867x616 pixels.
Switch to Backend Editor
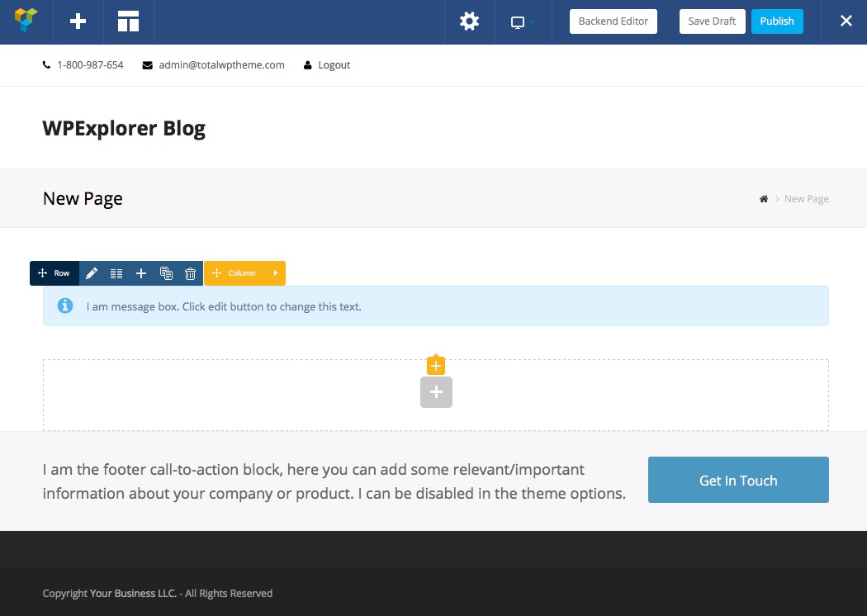614,21
